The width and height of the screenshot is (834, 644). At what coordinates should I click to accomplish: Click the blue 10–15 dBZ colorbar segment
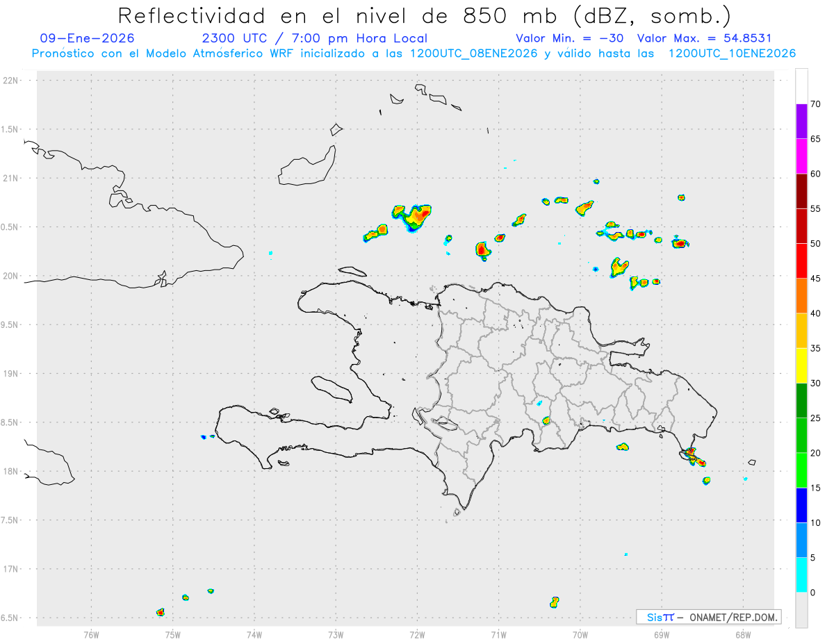(x=801, y=505)
